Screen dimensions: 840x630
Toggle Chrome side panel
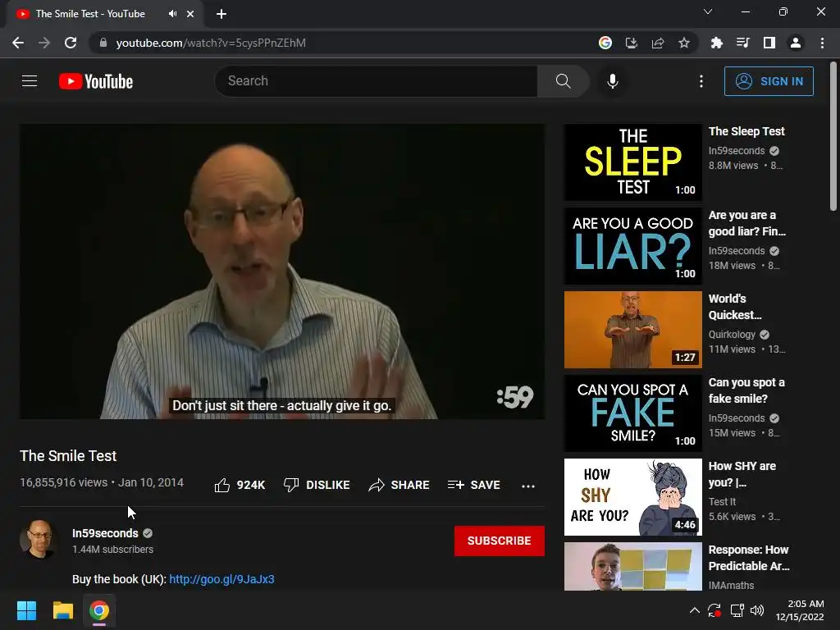coord(769,43)
